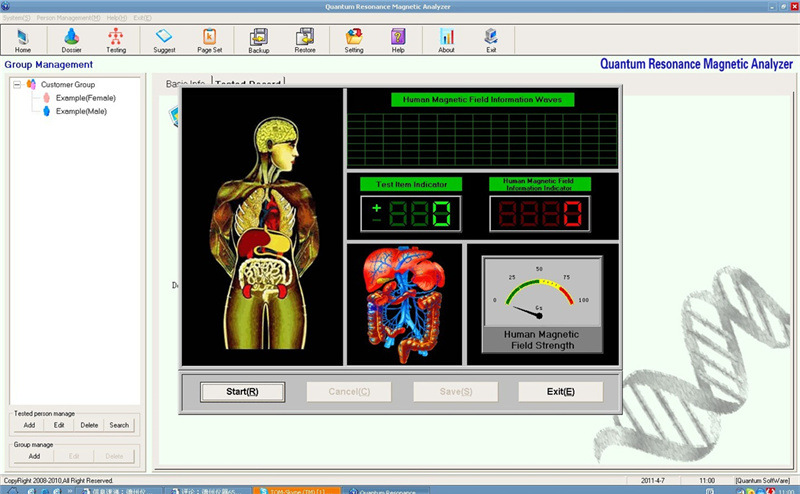Open the System menu

coord(15,18)
